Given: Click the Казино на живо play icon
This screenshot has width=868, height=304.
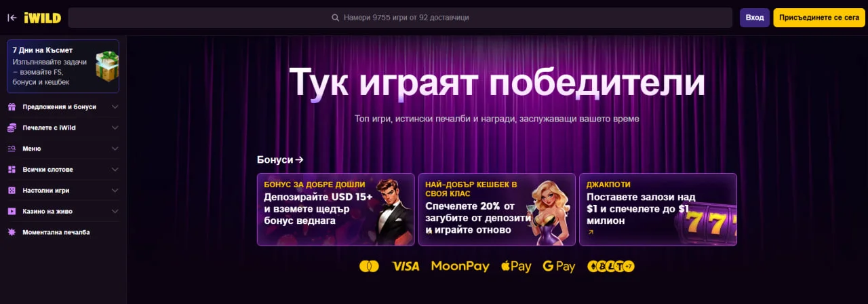Looking at the screenshot, I should point(12,212).
